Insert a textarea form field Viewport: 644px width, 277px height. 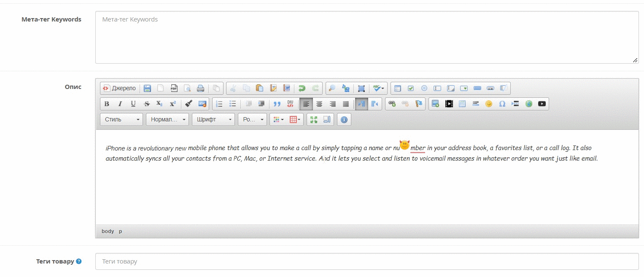coord(451,88)
